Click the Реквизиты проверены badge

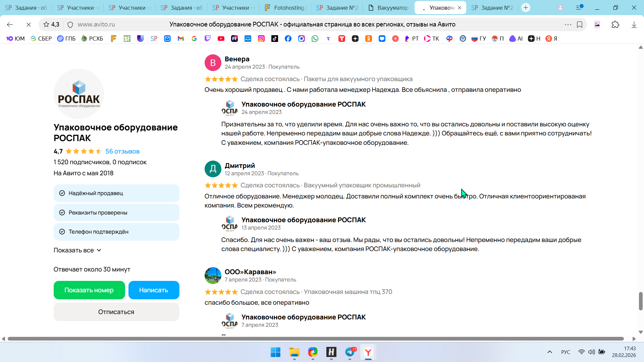[116, 213]
